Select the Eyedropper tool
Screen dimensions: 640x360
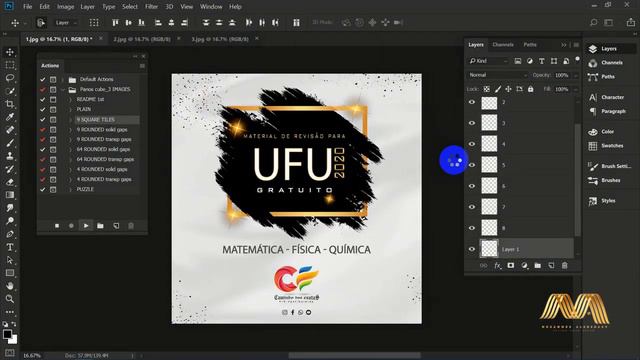click(10, 117)
